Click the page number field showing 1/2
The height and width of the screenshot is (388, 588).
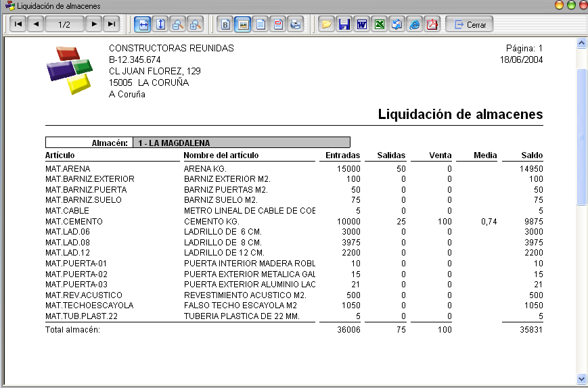[64, 24]
